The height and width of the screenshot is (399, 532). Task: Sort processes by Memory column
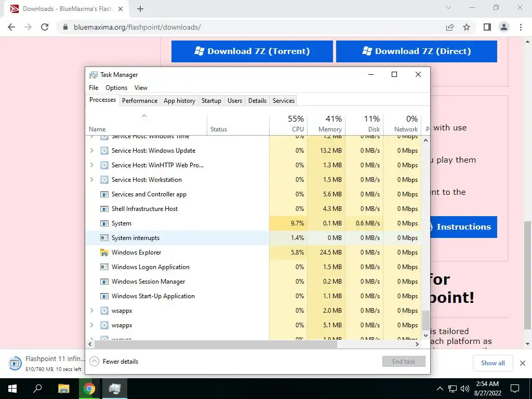coord(326,124)
